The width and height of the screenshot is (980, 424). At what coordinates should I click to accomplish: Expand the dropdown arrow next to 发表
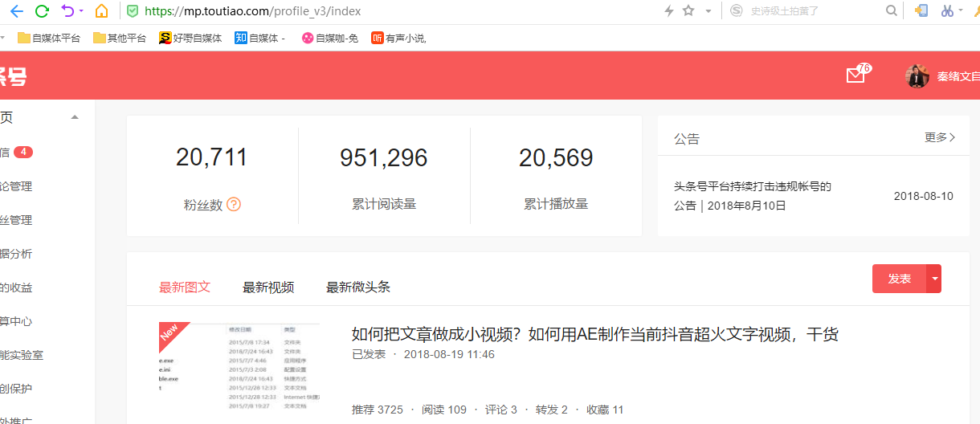pyautogui.click(x=933, y=279)
